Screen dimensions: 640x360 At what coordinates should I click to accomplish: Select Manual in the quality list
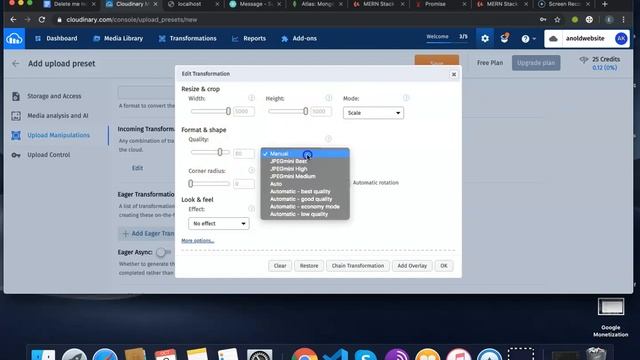pos(305,153)
